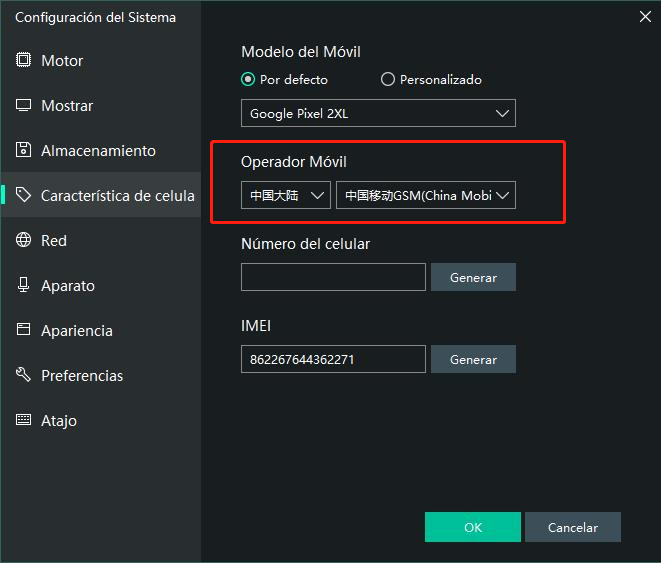
Task: Focus the Número del celular input field
Action: 333,277
